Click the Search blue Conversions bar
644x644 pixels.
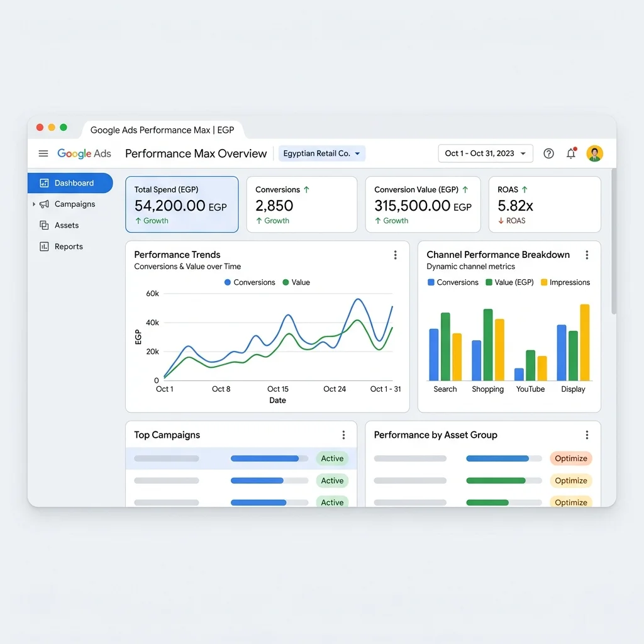point(434,355)
